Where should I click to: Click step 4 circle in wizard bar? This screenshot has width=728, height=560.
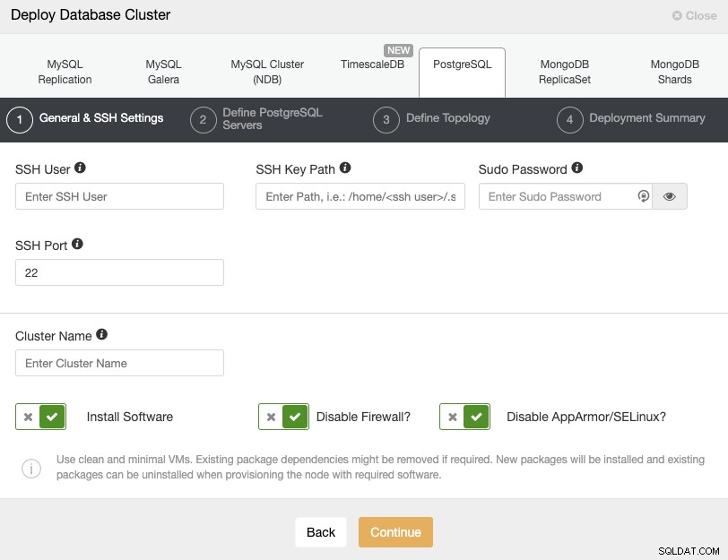click(x=569, y=120)
